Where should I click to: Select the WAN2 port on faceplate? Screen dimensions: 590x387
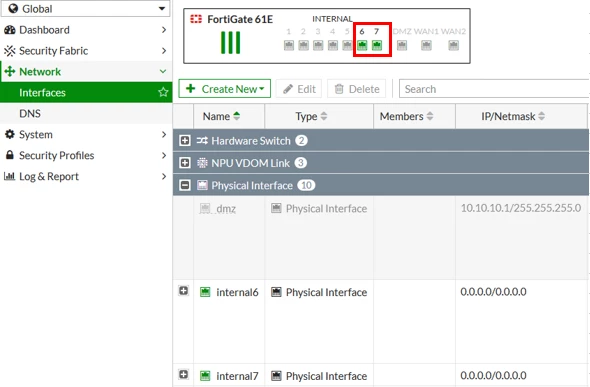[454, 46]
